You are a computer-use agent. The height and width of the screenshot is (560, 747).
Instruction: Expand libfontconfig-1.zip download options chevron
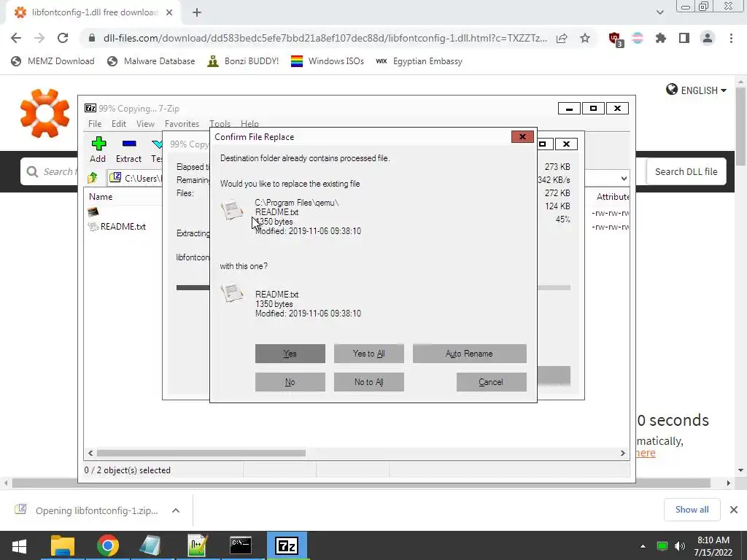click(x=176, y=510)
